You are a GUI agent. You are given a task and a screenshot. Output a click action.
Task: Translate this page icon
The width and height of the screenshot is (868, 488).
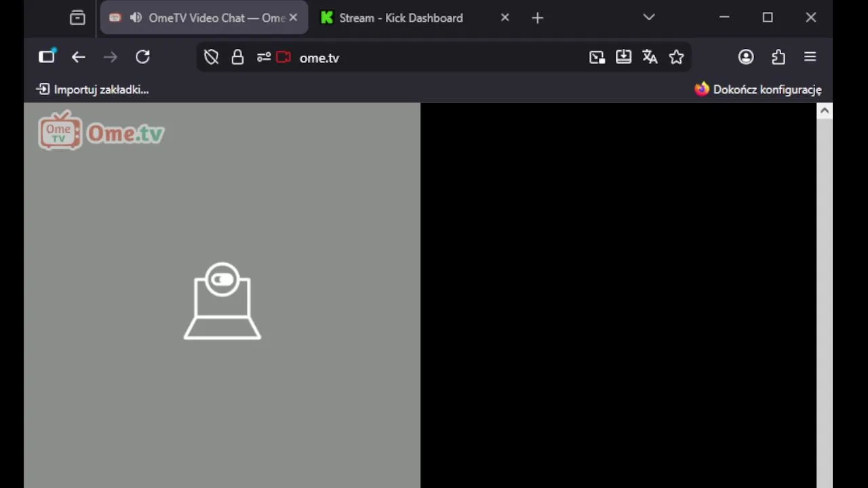coord(650,58)
